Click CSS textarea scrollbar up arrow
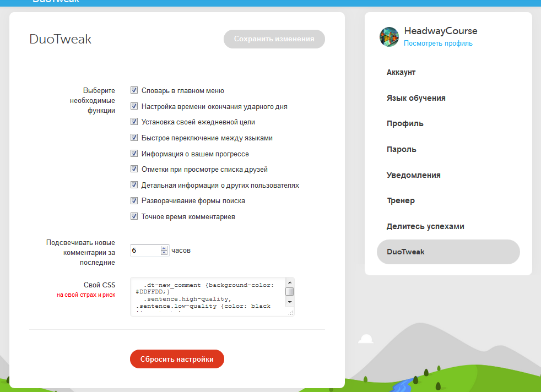The width and height of the screenshot is (541, 392). tap(290, 282)
